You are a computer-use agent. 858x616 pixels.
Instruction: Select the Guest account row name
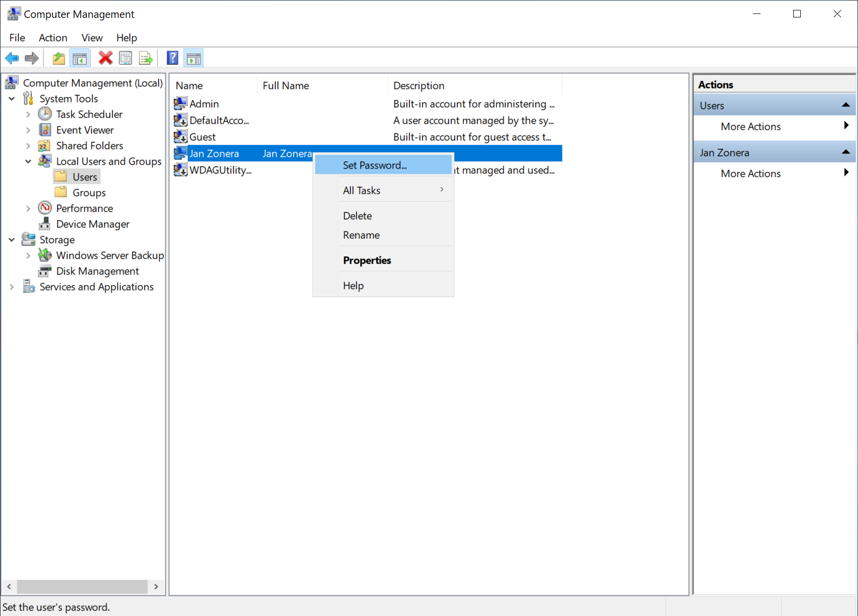(x=203, y=137)
